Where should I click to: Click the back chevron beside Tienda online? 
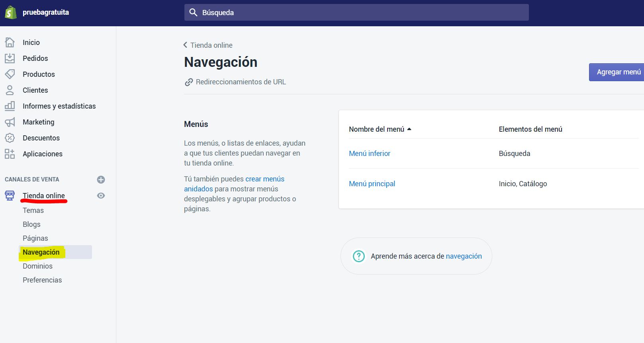click(x=185, y=45)
